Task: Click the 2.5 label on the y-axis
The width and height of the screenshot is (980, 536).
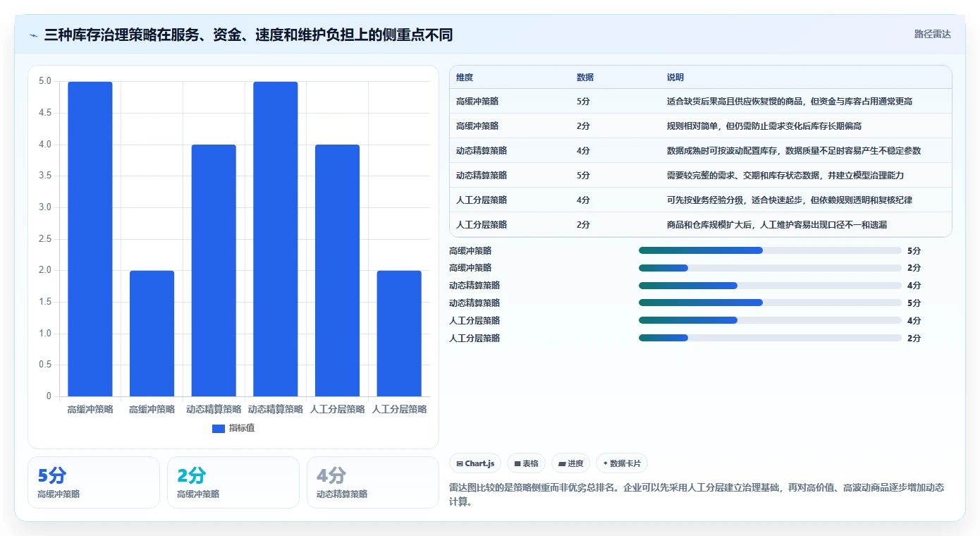Action: [x=45, y=239]
